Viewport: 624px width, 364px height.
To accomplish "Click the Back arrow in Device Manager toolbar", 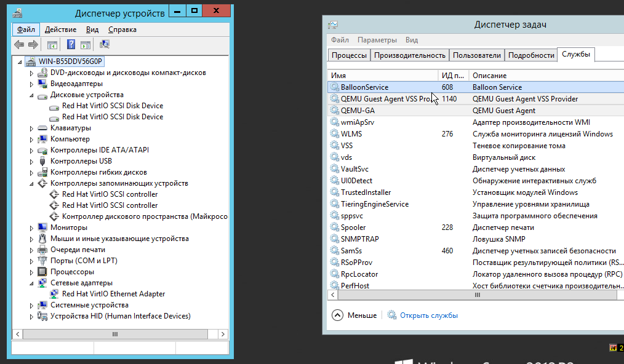I will coord(19,44).
